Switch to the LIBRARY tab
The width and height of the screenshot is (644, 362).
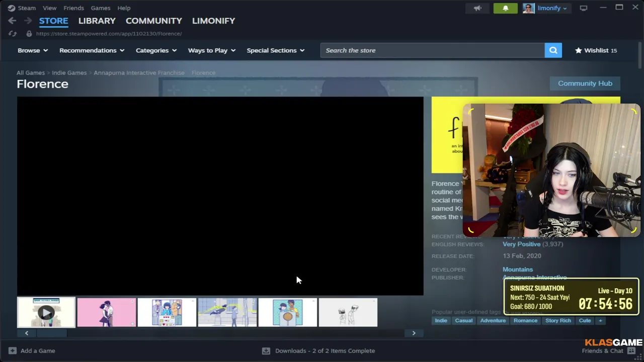tap(97, 21)
